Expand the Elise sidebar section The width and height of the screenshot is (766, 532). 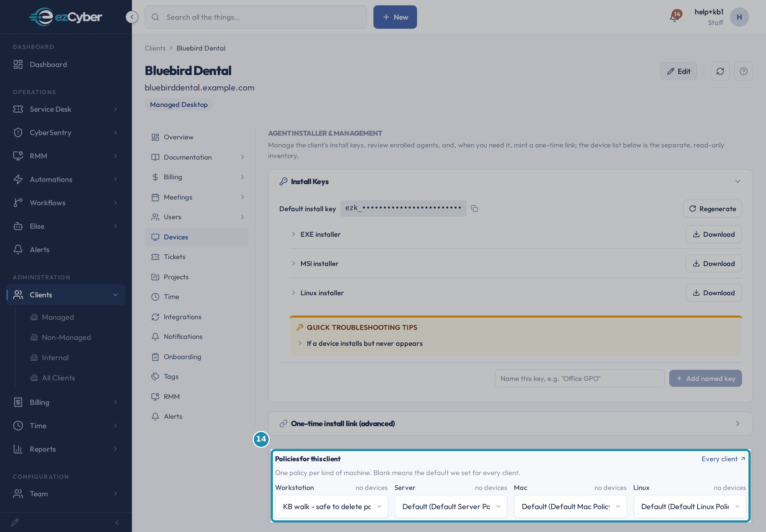(x=66, y=226)
